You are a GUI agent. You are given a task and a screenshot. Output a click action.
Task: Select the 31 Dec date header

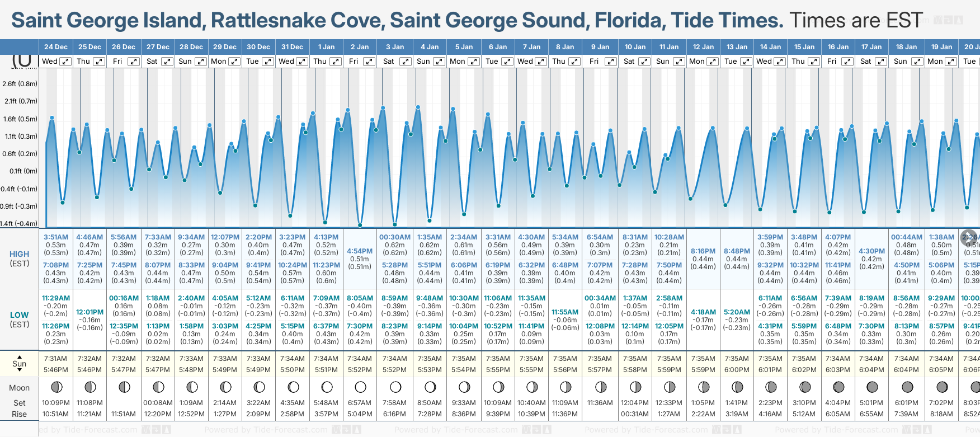(x=292, y=47)
